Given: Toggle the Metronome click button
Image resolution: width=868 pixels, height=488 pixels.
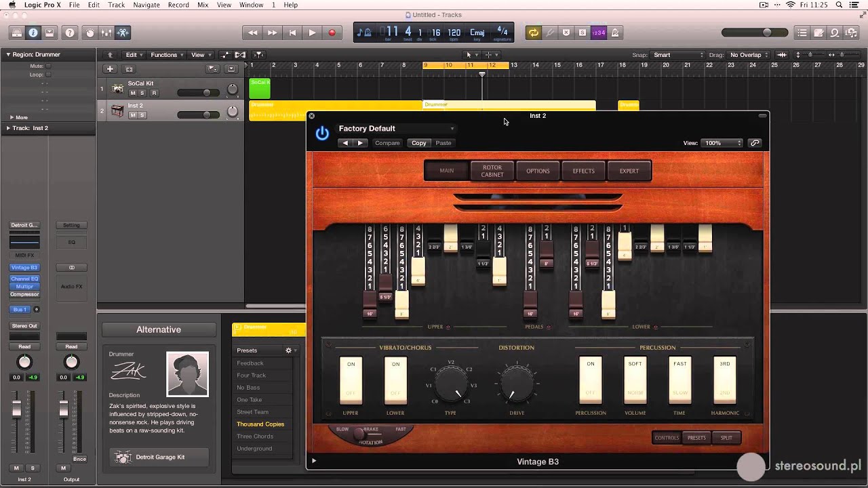Looking at the screenshot, I should coord(615,33).
